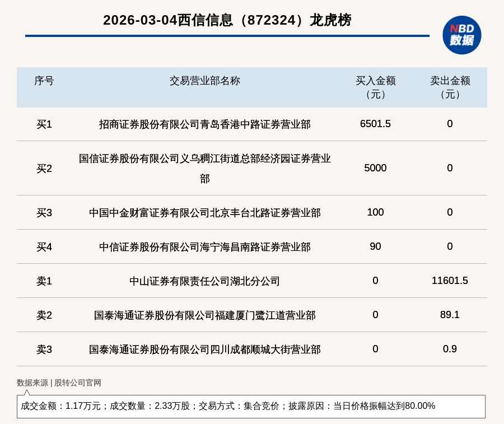Select the 序号 column header

(44, 81)
